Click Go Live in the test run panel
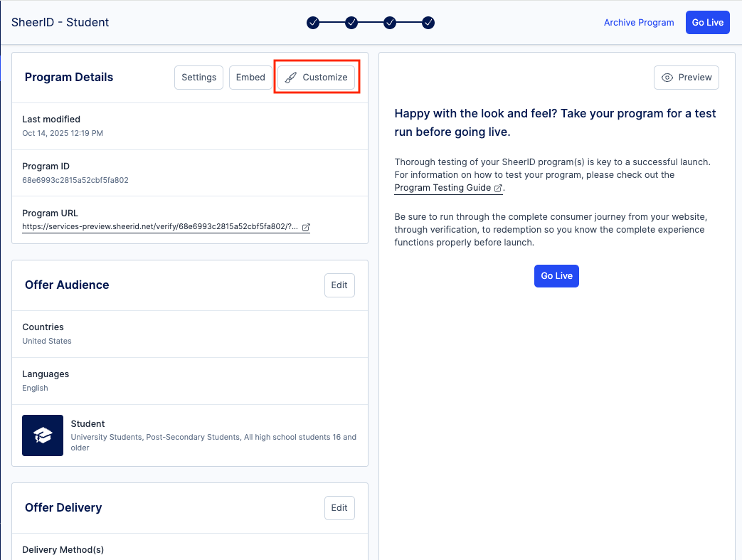The width and height of the screenshot is (742, 560). tap(556, 275)
